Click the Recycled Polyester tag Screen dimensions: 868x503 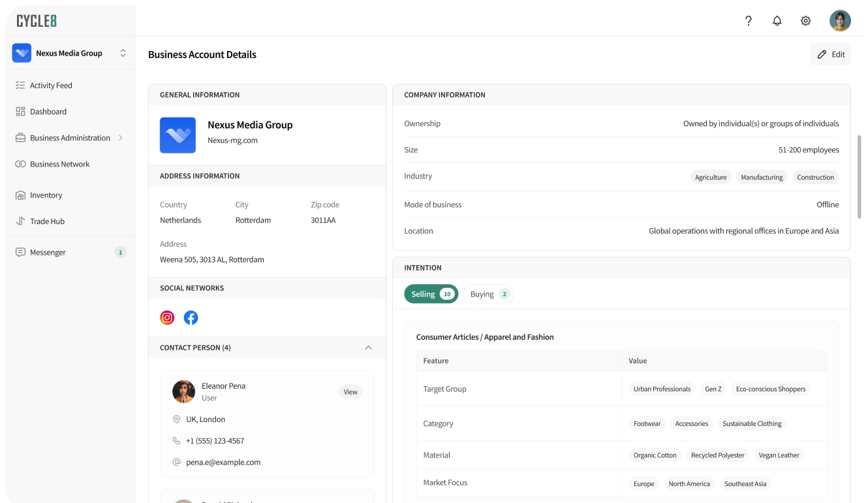[718, 455]
